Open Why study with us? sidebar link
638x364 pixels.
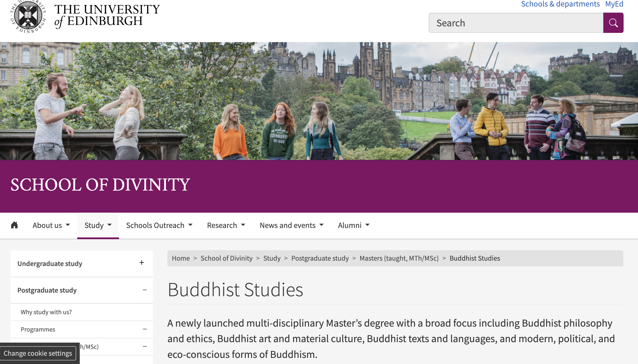pyautogui.click(x=46, y=312)
